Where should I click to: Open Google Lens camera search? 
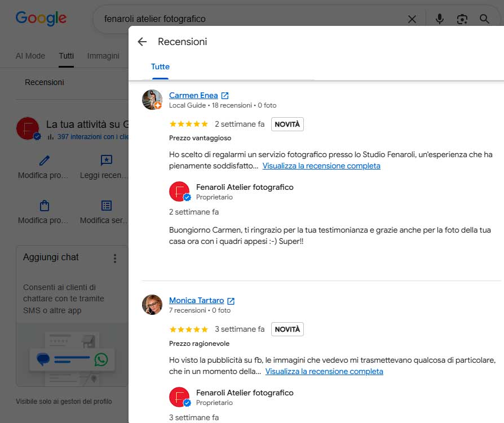462,19
